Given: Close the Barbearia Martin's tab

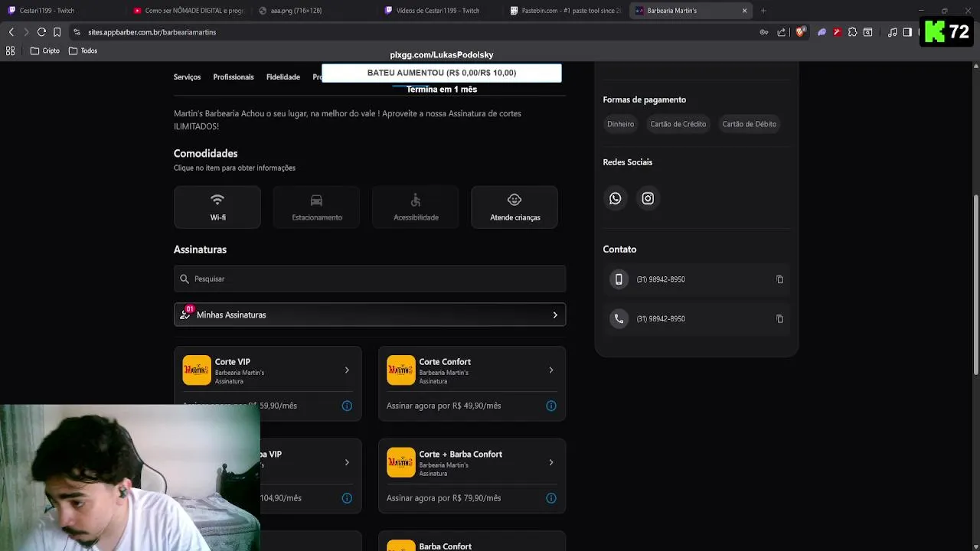Looking at the screenshot, I should pos(744,11).
